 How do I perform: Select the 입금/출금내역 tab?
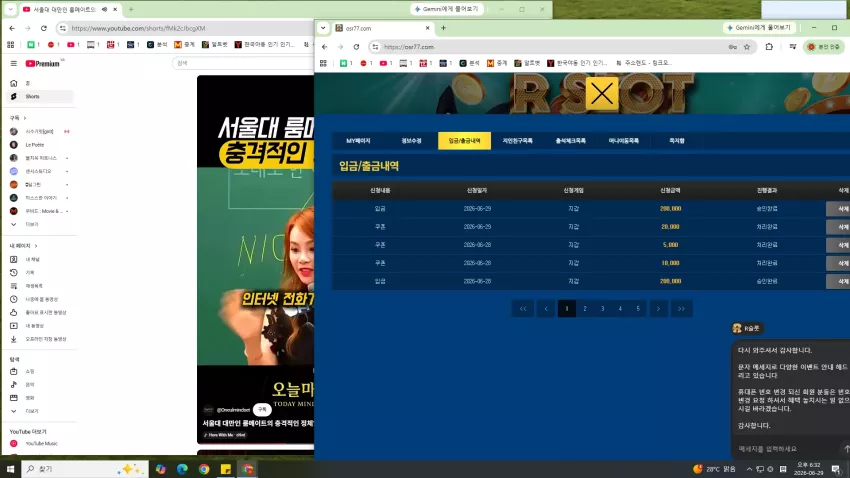coord(465,141)
